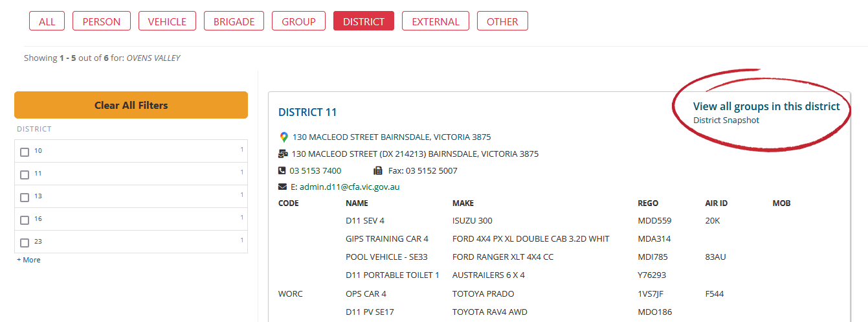This screenshot has height=322, width=868.
Task: Select the ISUZU 300 make cell
Action: tap(473, 221)
